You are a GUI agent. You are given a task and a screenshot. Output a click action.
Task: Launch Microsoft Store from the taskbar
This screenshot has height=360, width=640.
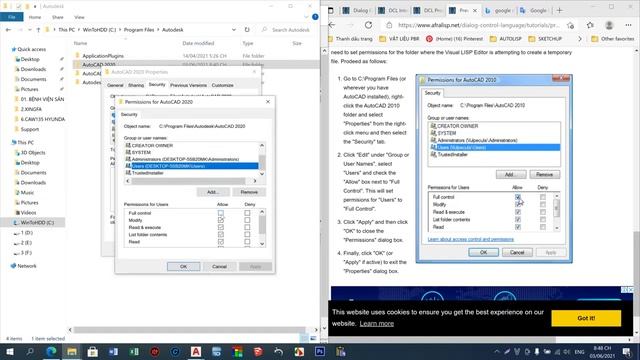click(x=93, y=351)
